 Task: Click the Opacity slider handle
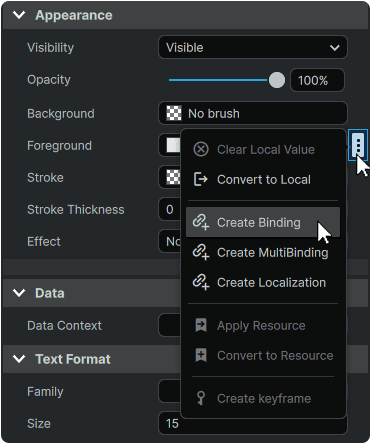pos(276,80)
